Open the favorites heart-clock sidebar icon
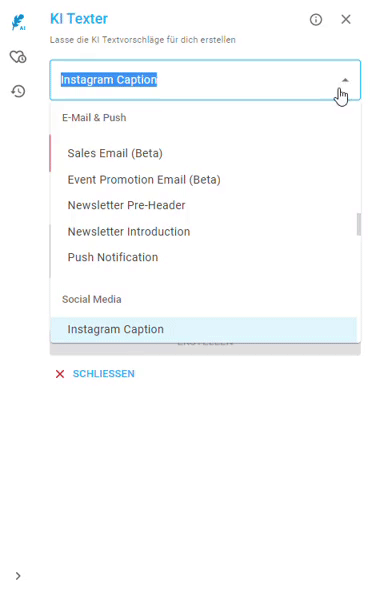This screenshot has height=592, width=370. click(18, 57)
